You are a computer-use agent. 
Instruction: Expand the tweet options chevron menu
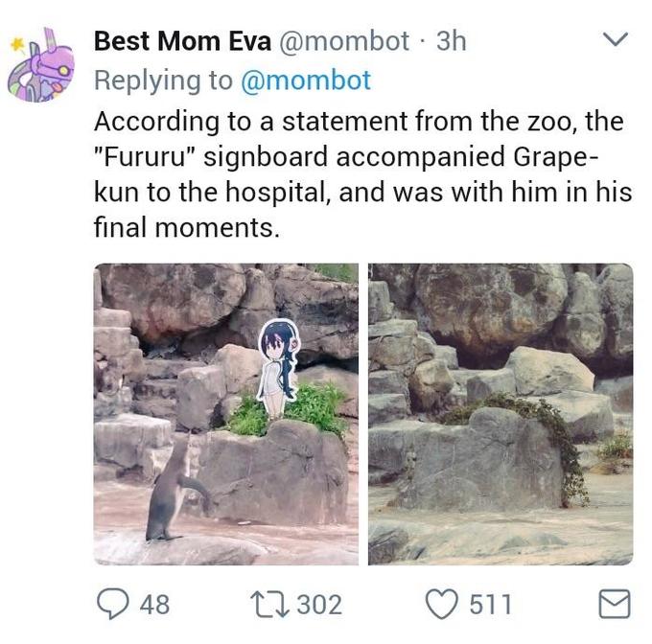click(x=616, y=40)
